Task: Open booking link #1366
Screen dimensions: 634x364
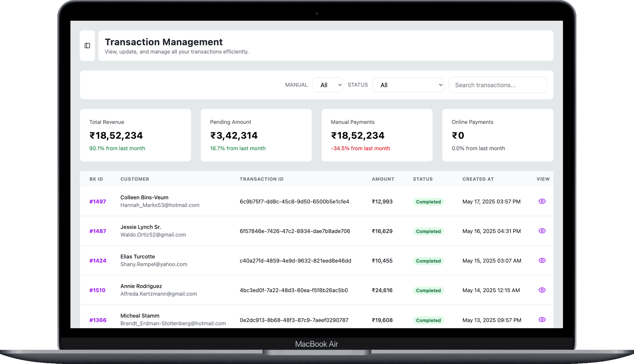Action: point(98,320)
